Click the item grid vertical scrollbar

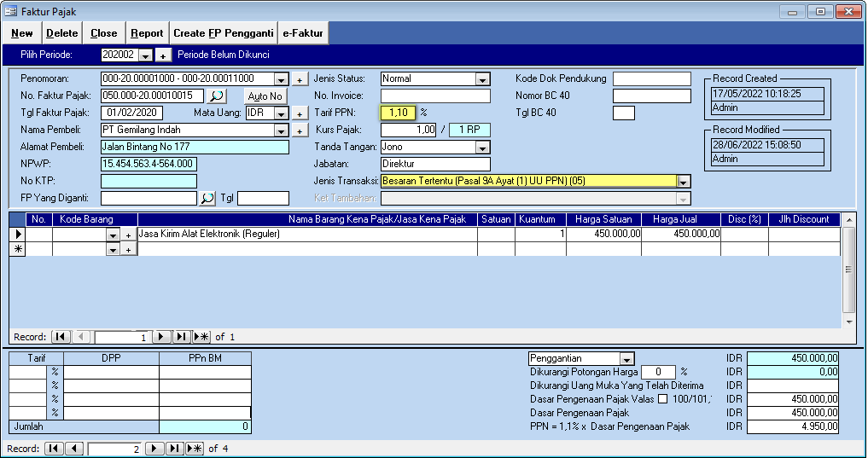(848, 270)
